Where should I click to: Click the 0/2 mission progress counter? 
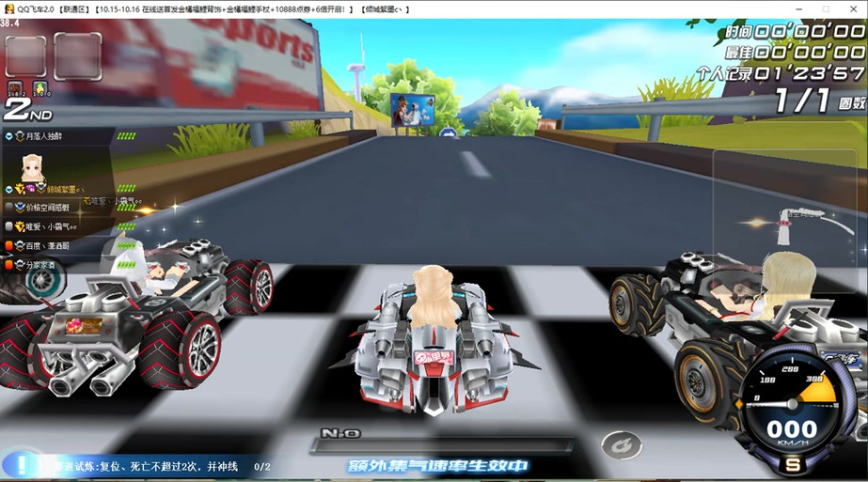click(x=261, y=467)
